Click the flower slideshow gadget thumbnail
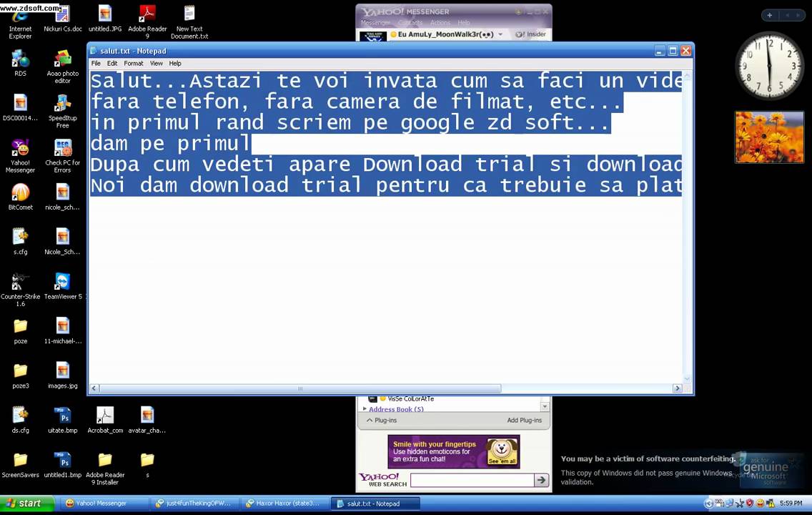This screenshot has height=515, width=812. pos(770,137)
